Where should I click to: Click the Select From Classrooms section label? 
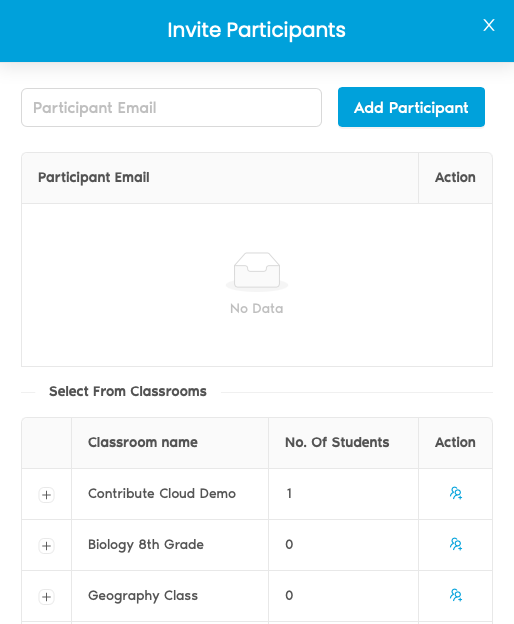click(128, 392)
